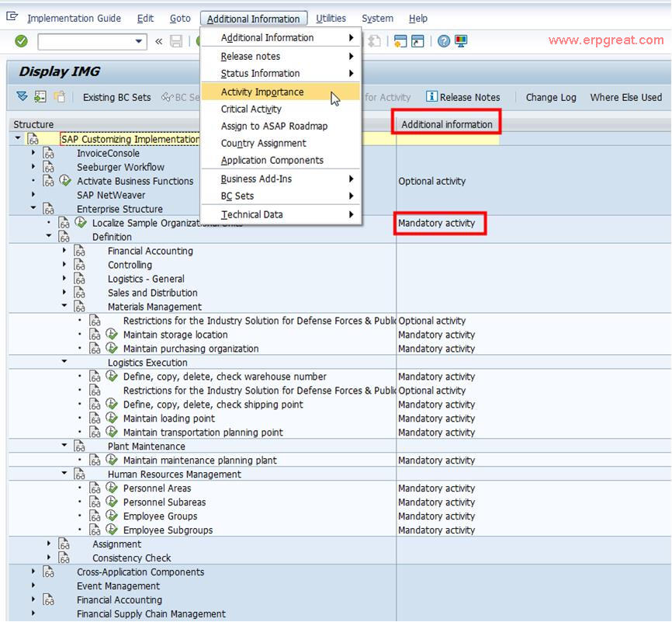672x622 pixels.
Task: Click the Existing BC Sets button
Action: (117, 97)
